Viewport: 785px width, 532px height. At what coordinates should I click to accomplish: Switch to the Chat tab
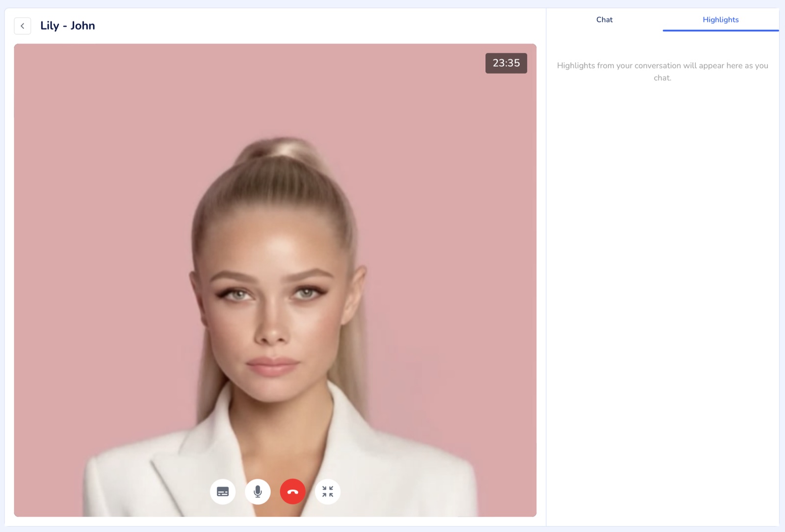(604, 20)
